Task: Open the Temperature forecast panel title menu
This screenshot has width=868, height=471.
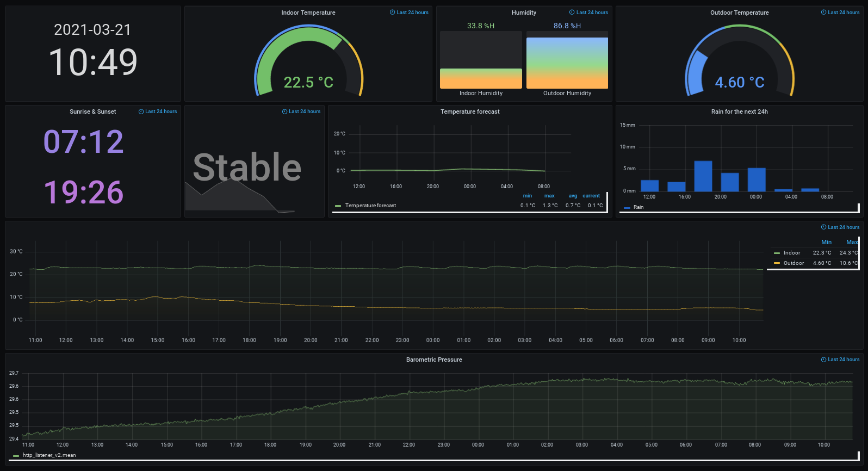Action: [x=470, y=111]
